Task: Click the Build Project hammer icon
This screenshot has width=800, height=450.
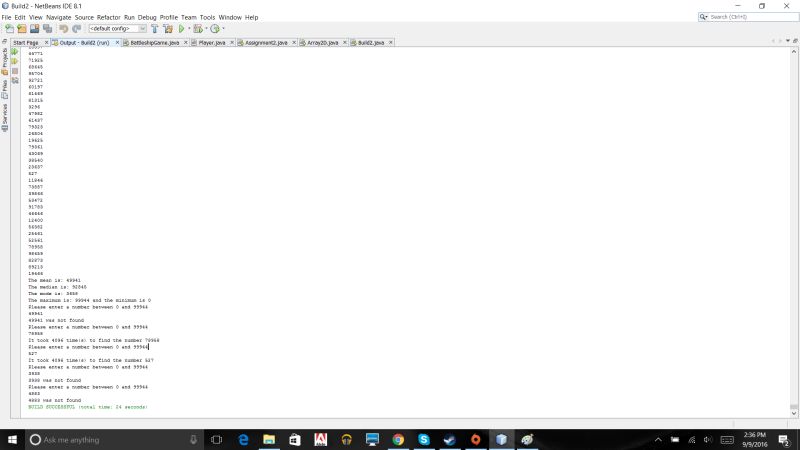Action: click(155, 29)
